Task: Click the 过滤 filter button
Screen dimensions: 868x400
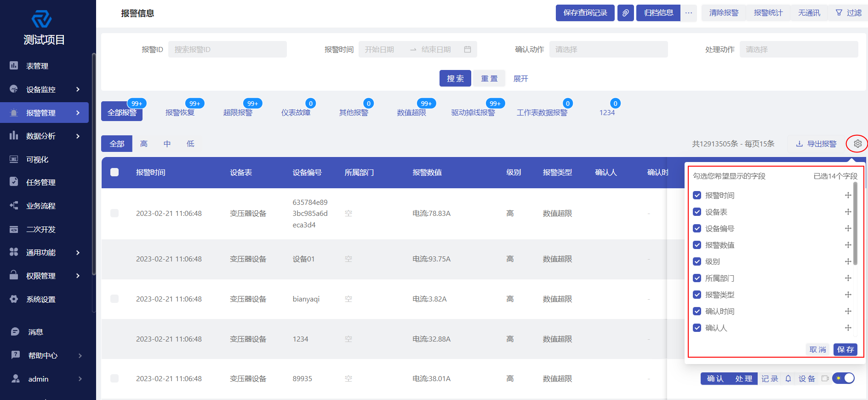Action: coord(848,13)
